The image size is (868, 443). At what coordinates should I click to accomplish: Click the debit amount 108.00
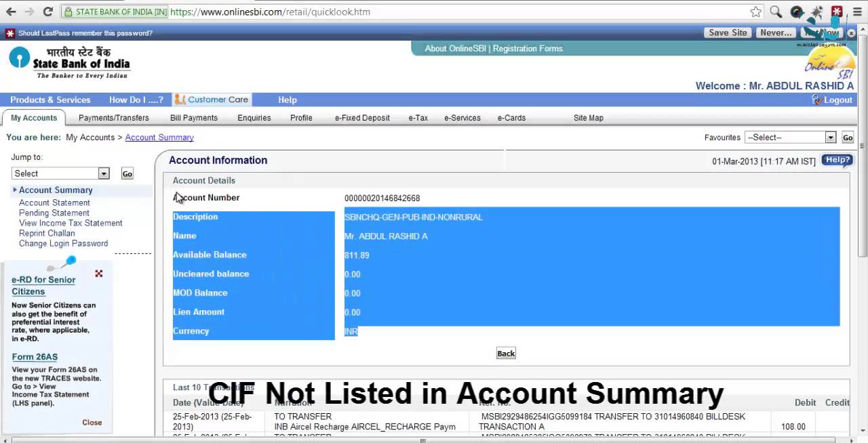point(793,427)
